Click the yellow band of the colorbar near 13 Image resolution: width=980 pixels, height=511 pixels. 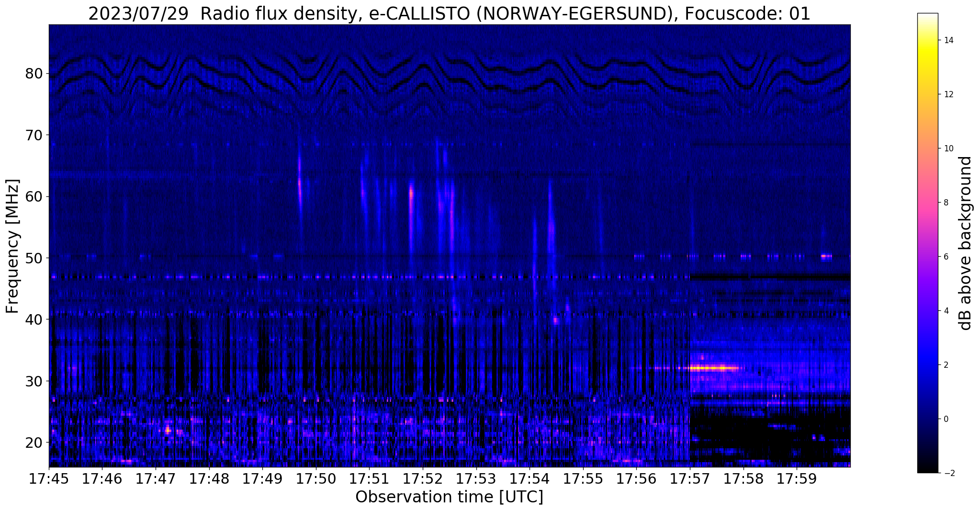(927, 67)
